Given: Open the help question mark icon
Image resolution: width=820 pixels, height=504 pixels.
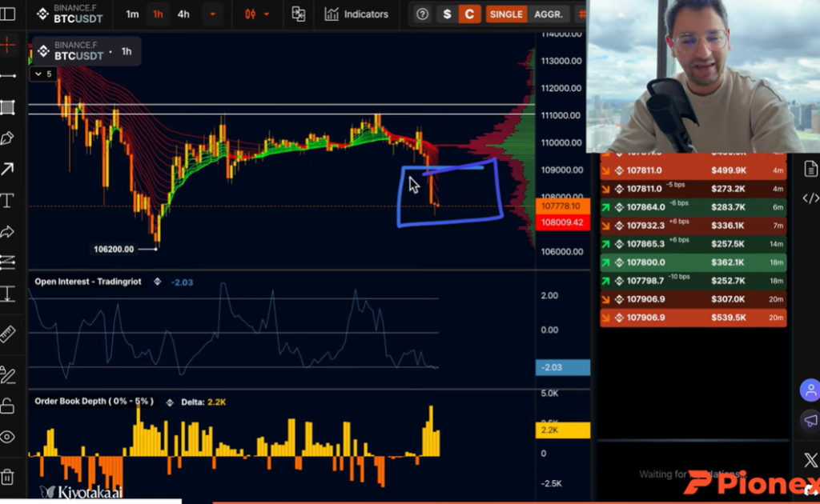Looking at the screenshot, I should [x=423, y=14].
